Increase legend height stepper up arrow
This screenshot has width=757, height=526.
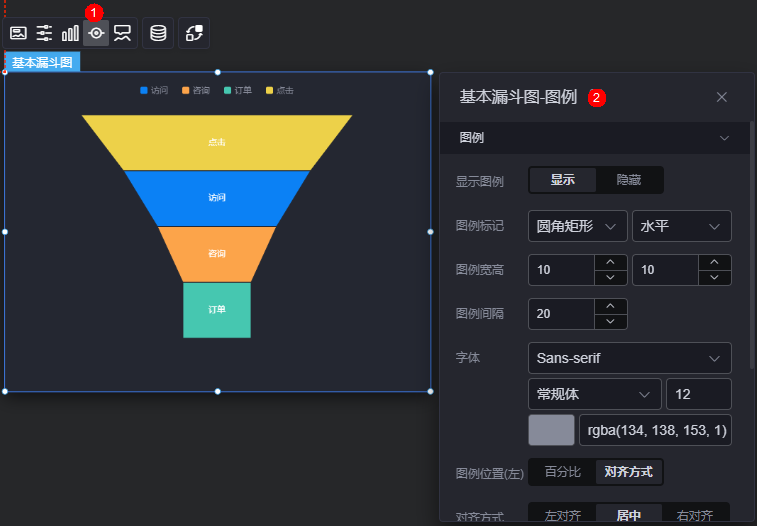[715, 262]
